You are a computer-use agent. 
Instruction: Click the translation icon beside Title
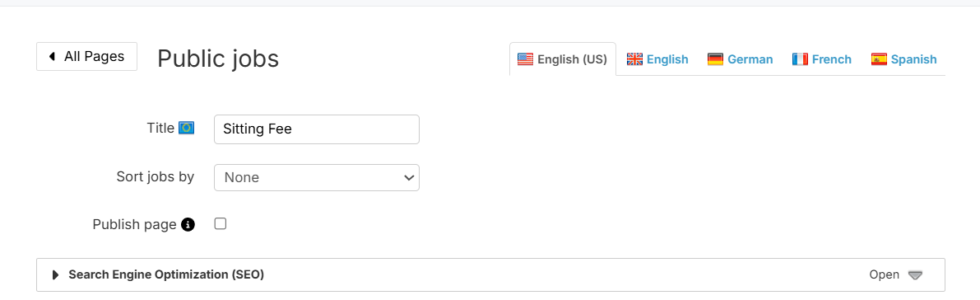(x=186, y=128)
